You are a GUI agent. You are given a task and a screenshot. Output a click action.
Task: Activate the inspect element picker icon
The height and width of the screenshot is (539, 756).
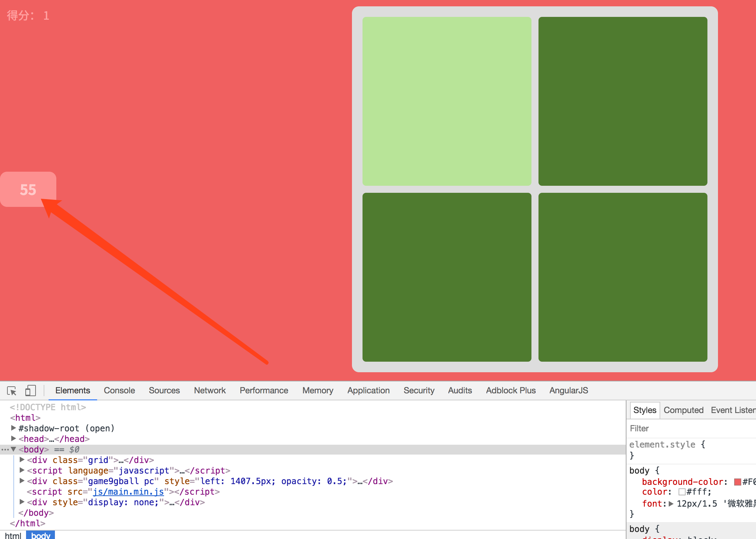click(12, 391)
